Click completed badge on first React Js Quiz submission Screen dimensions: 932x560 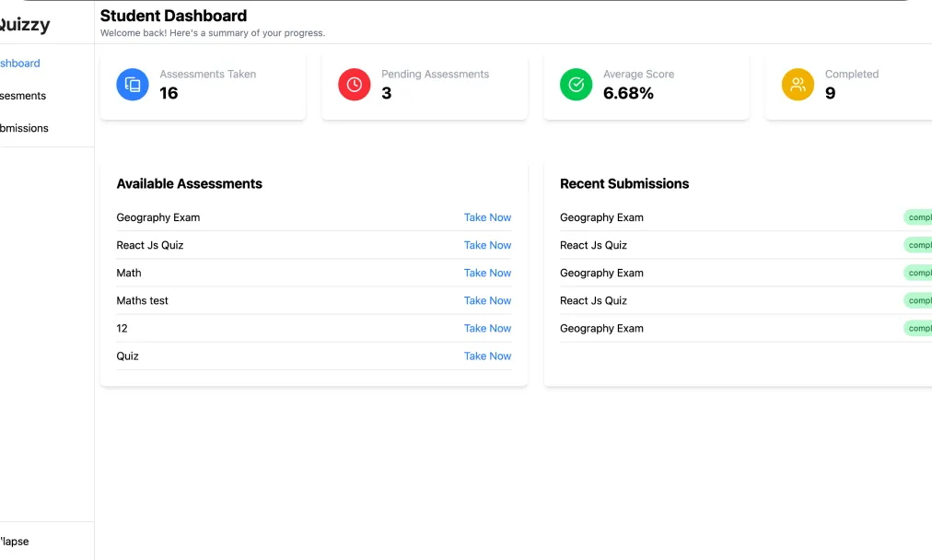pos(918,245)
